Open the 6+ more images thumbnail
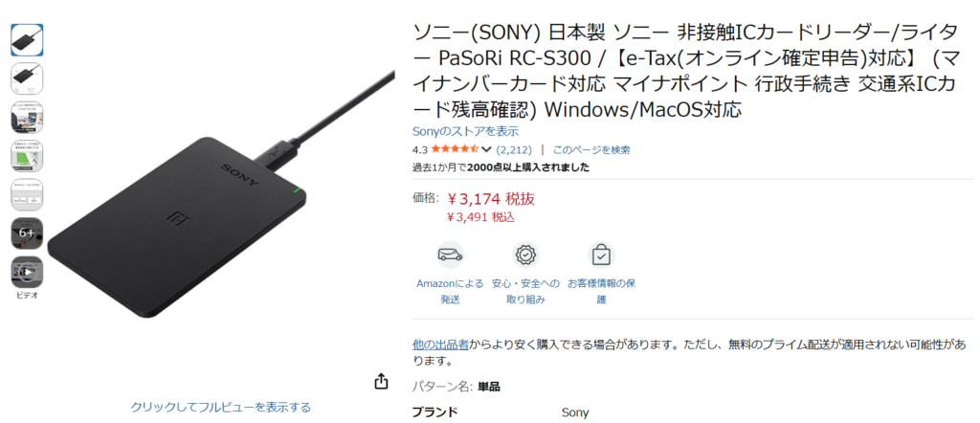 coord(27,234)
